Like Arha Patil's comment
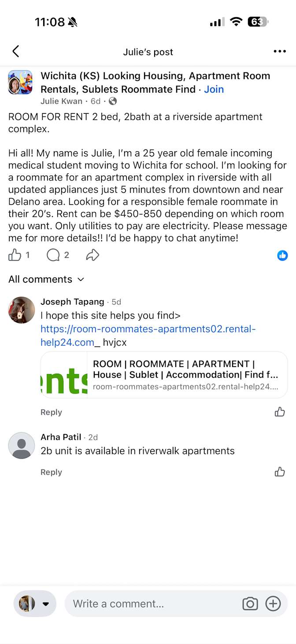Image resolution: width=296 pixels, height=644 pixels. click(x=280, y=472)
